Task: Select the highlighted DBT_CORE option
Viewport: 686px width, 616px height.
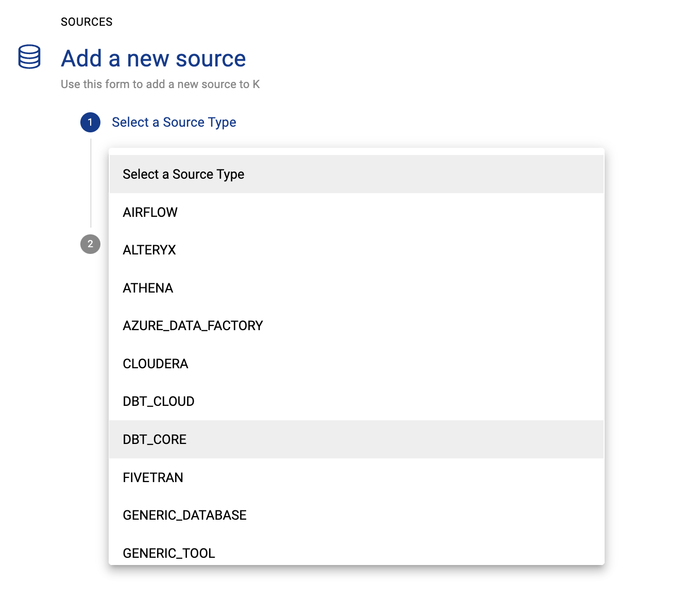Action: (x=155, y=439)
